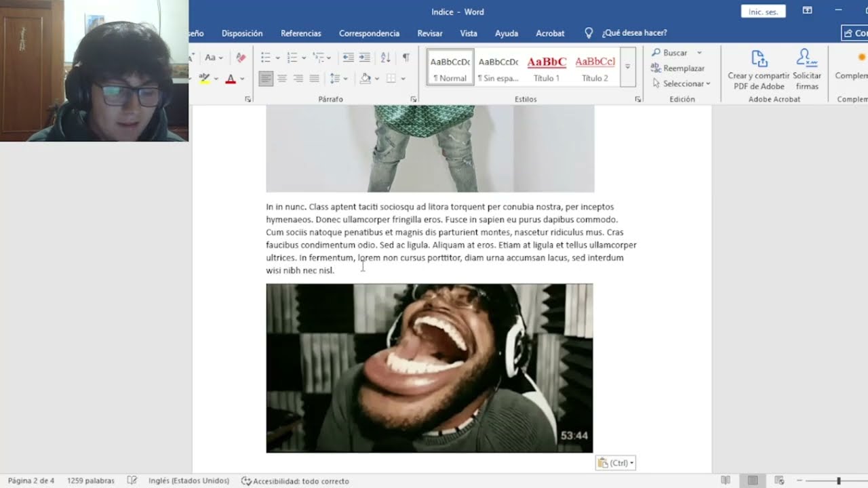The height and width of the screenshot is (488, 868).
Task: Open line and paragraph spacing options
Action: (338, 79)
